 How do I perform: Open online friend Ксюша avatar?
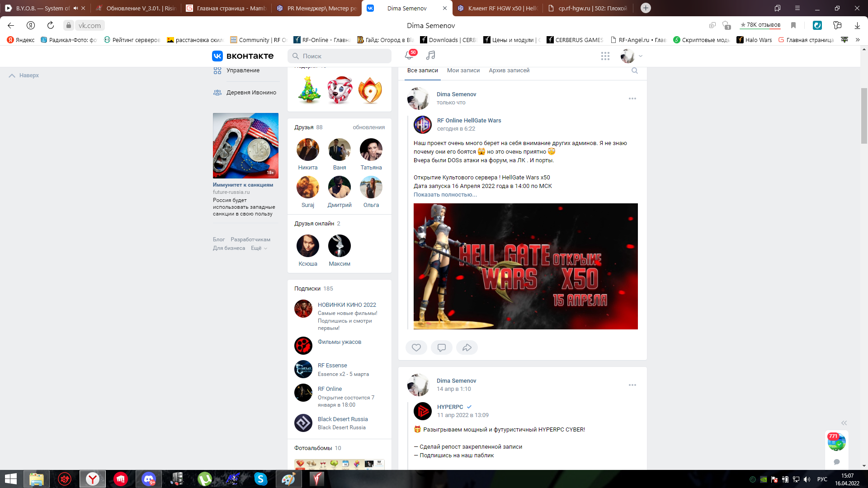point(308,246)
